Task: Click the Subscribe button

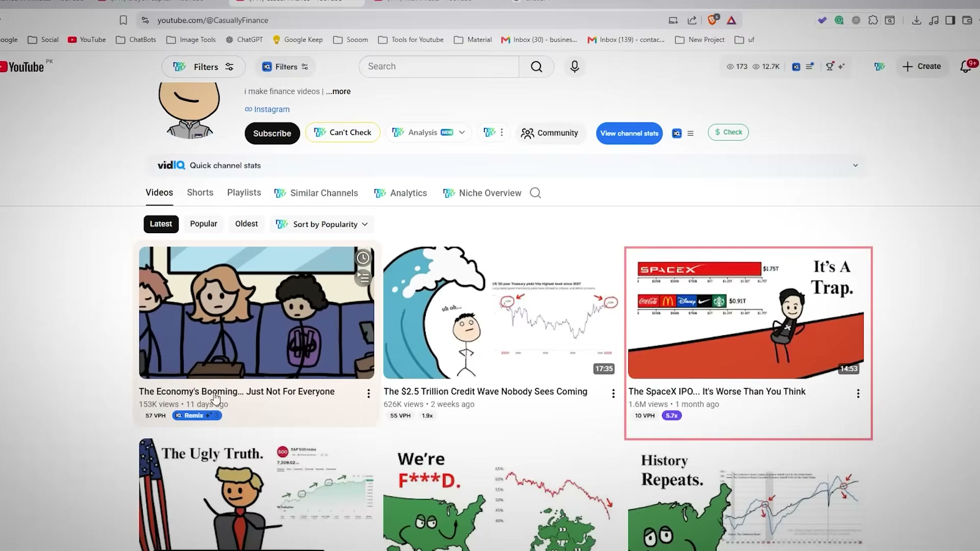Action: [x=272, y=134]
